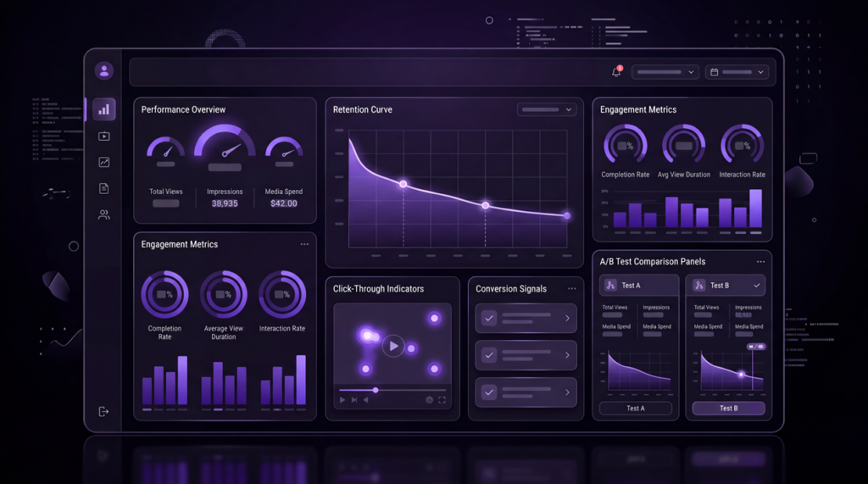
Task: Click the end data point on Retention Curve
Action: tap(567, 215)
